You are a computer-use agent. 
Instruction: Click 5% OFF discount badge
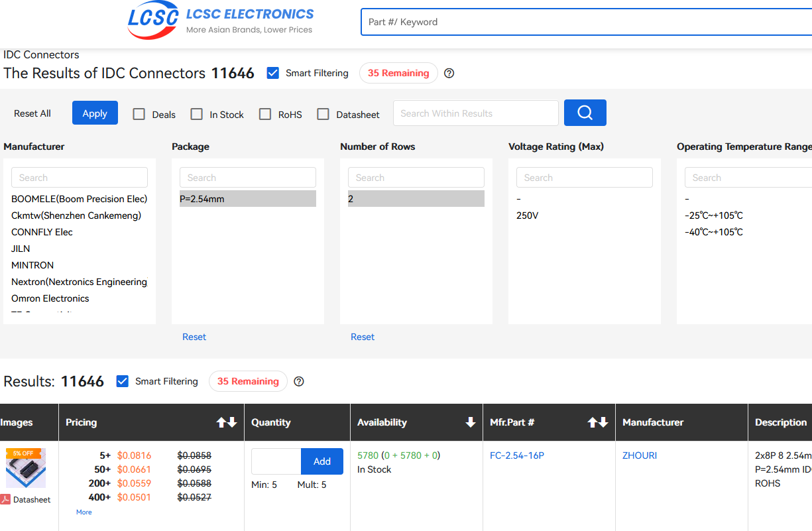point(23,453)
